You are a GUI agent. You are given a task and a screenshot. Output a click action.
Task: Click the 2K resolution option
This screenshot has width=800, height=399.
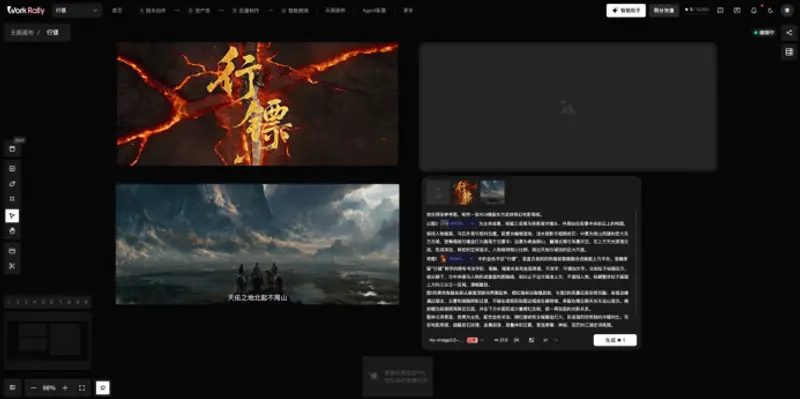pyautogui.click(x=516, y=340)
